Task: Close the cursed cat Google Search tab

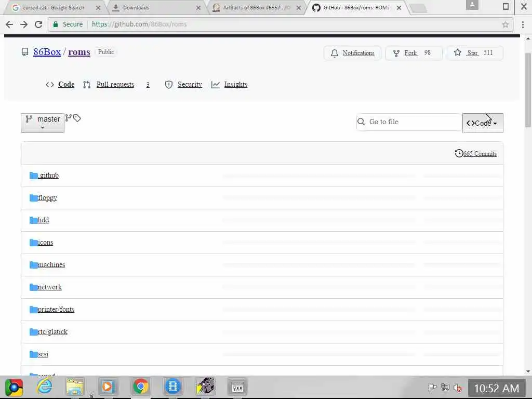Action: tap(98, 8)
